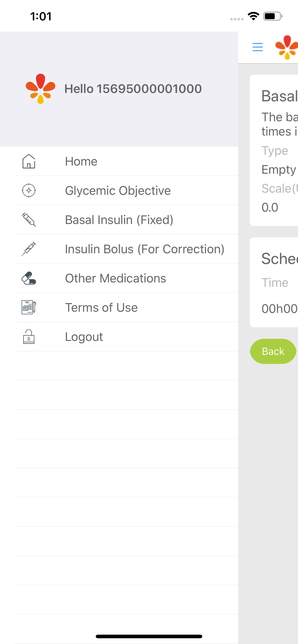Tap the Empty type field

click(279, 170)
